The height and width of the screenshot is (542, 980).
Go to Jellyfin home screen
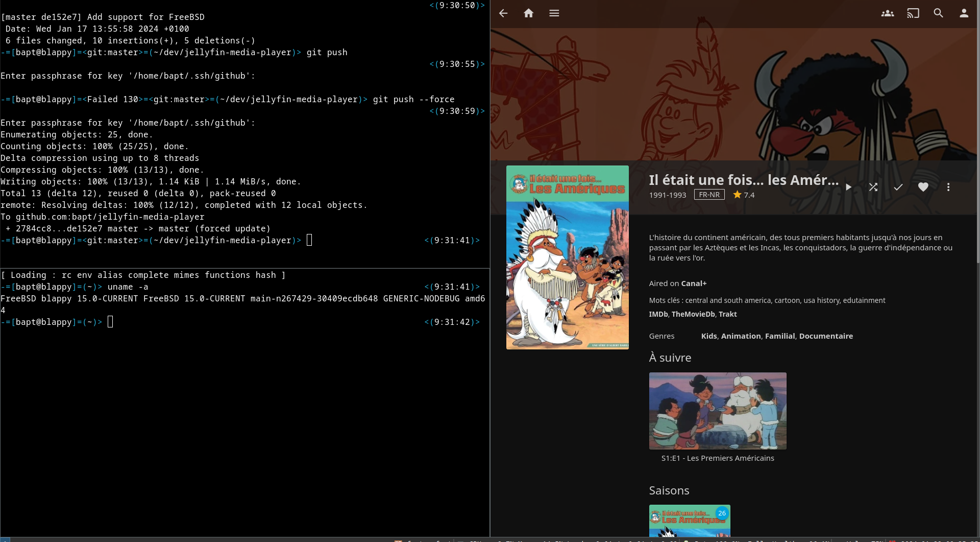[528, 13]
